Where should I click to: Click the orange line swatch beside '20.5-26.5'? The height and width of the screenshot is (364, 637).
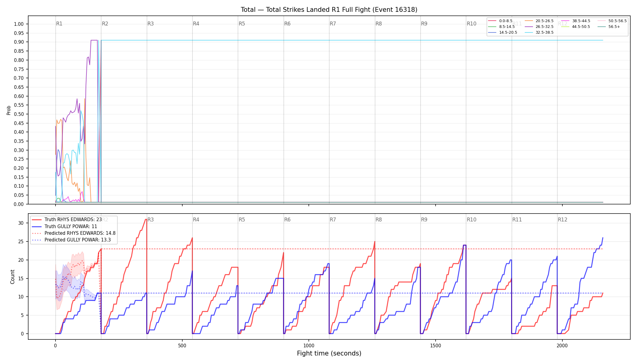(x=529, y=21)
